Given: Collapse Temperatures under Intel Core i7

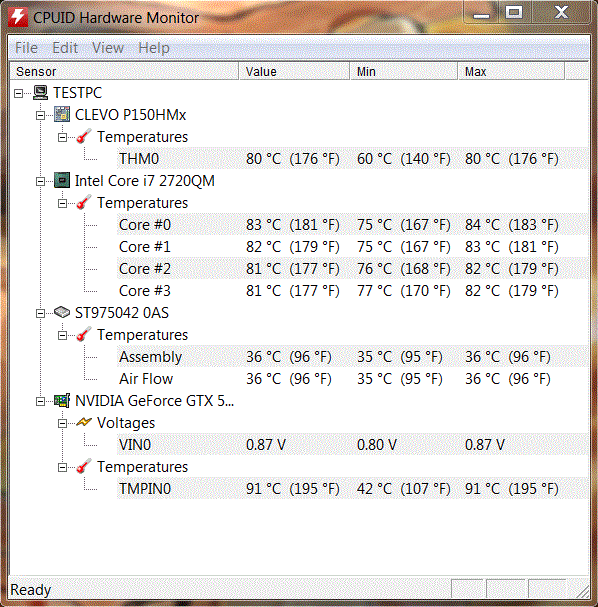Looking at the screenshot, I should pos(62,203).
